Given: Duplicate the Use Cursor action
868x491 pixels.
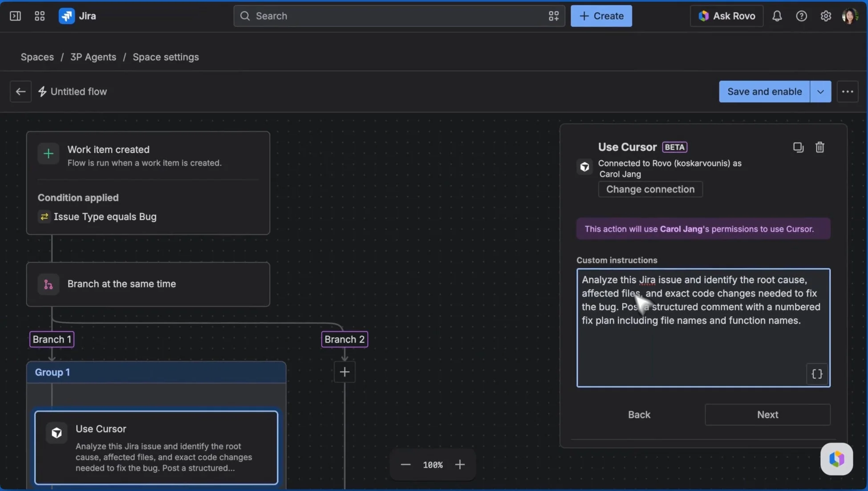Looking at the screenshot, I should click(x=798, y=147).
